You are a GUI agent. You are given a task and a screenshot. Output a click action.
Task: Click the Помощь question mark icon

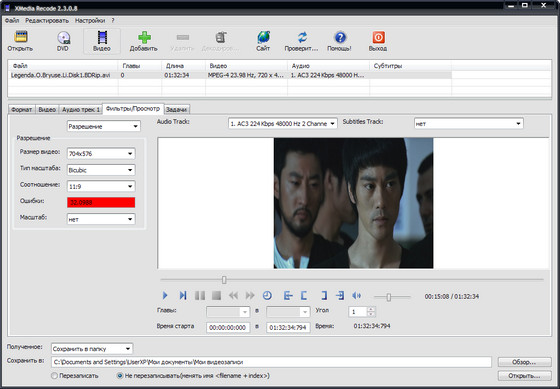coord(340,37)
